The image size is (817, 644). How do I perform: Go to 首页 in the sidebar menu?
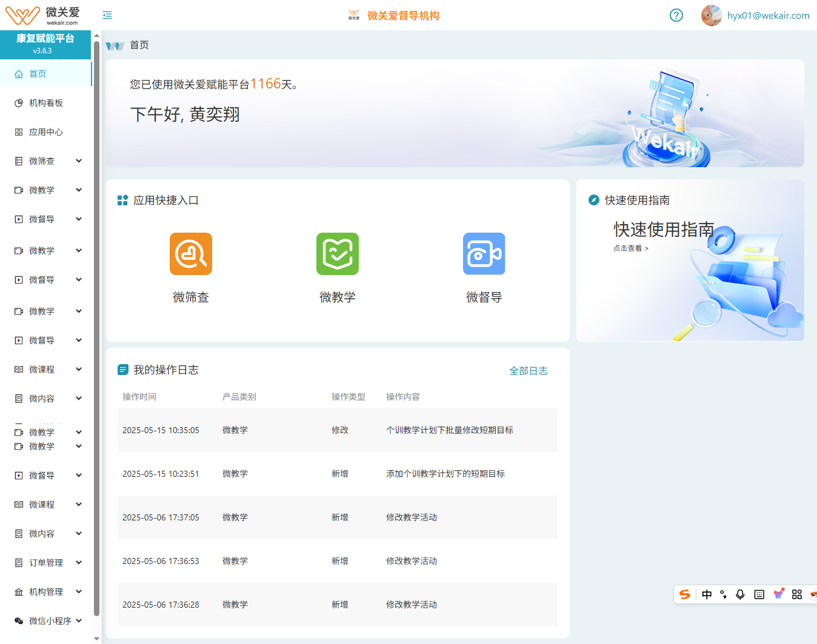pos(38,74)
